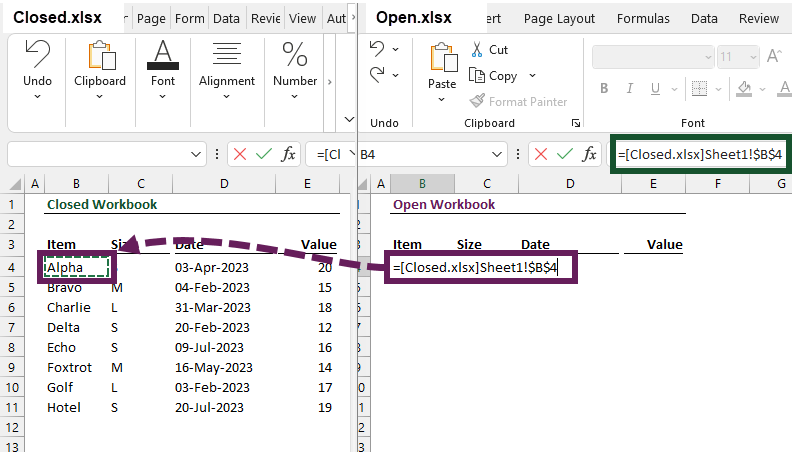
Task: Open Formulas tab in Open.xlsx
Action: (x=643, y=19)
